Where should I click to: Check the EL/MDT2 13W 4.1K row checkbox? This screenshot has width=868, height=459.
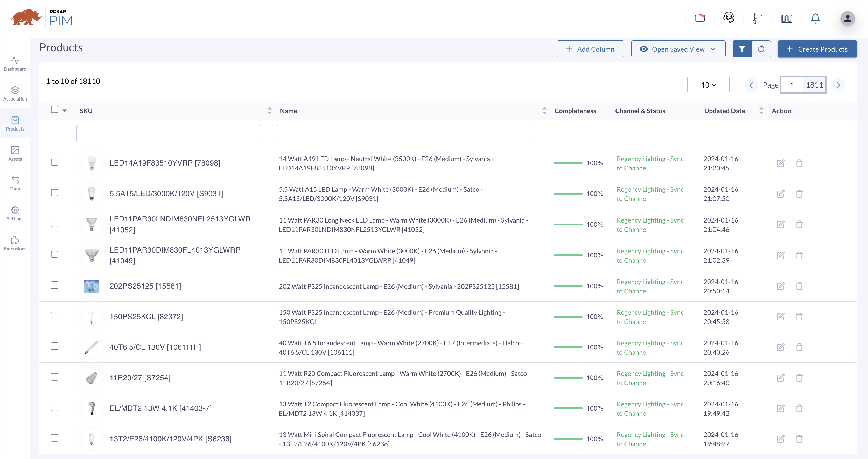pos(55,407)
